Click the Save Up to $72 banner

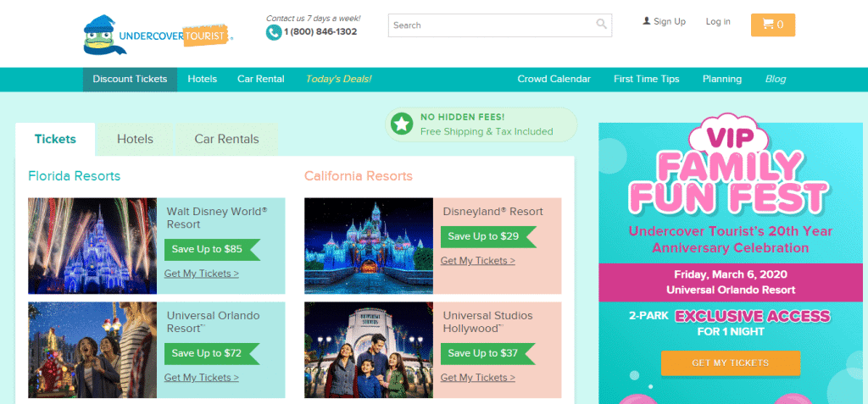pyautogui.click(x=212, y=354)
